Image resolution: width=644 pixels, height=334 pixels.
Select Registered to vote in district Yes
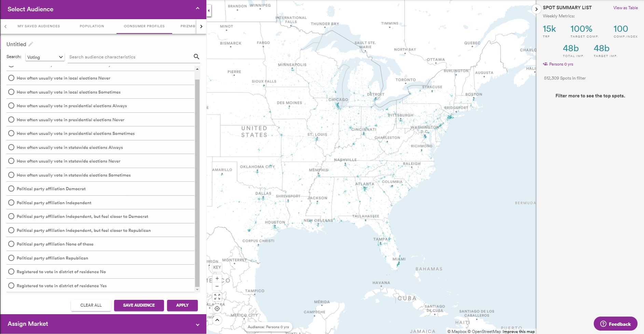[x=11, y=286]
